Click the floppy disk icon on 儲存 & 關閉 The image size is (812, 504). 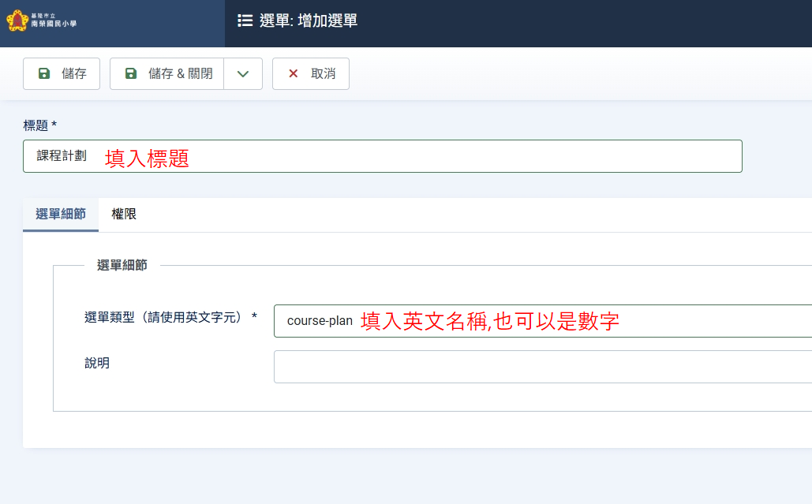click(x=131, y=73)
